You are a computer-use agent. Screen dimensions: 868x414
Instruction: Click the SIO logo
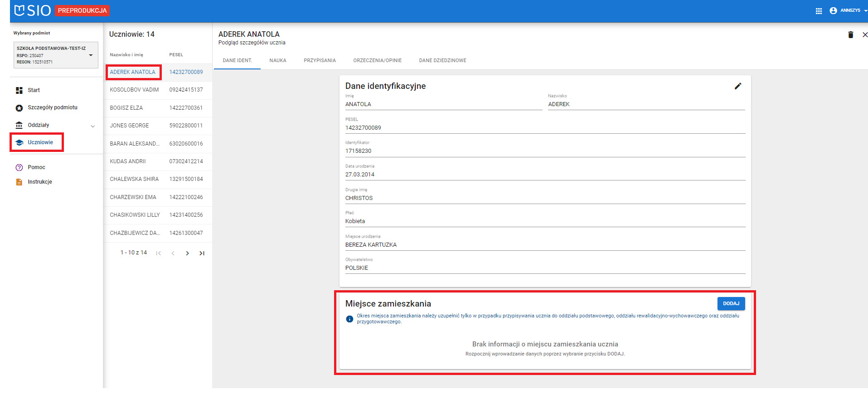pyautogui.click(x=32, y=10)
